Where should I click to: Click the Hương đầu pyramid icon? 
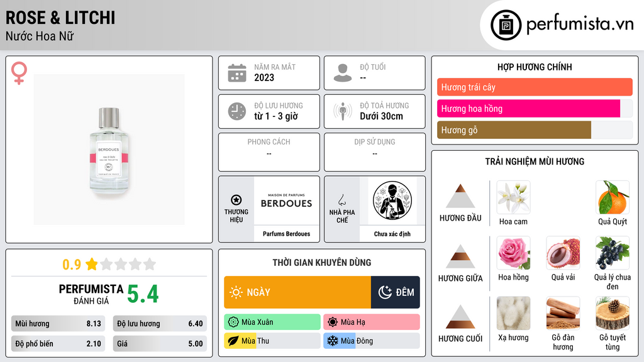(x=460, y=196)
